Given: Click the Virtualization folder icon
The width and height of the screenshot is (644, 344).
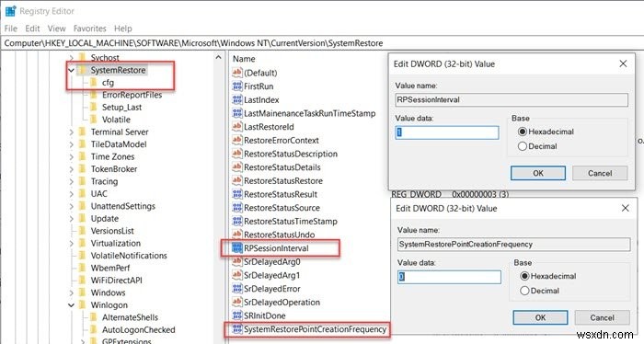Looking at the screenshot, I should pyautogui.click(x=83, y=243).
